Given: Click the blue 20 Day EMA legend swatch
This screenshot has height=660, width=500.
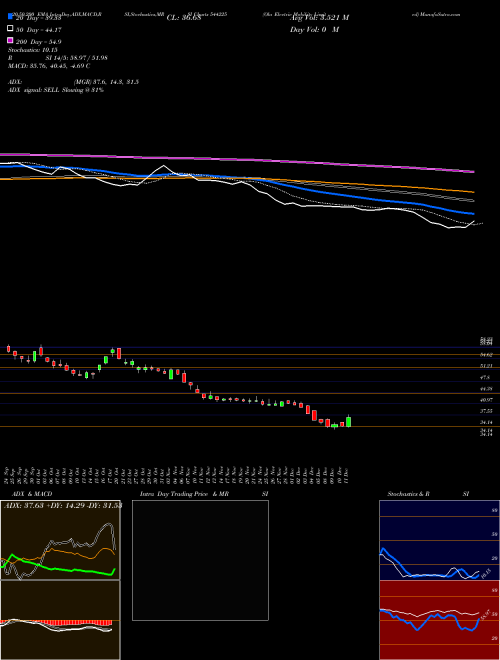Looking at the screenshot, I should tap(10, 17).
